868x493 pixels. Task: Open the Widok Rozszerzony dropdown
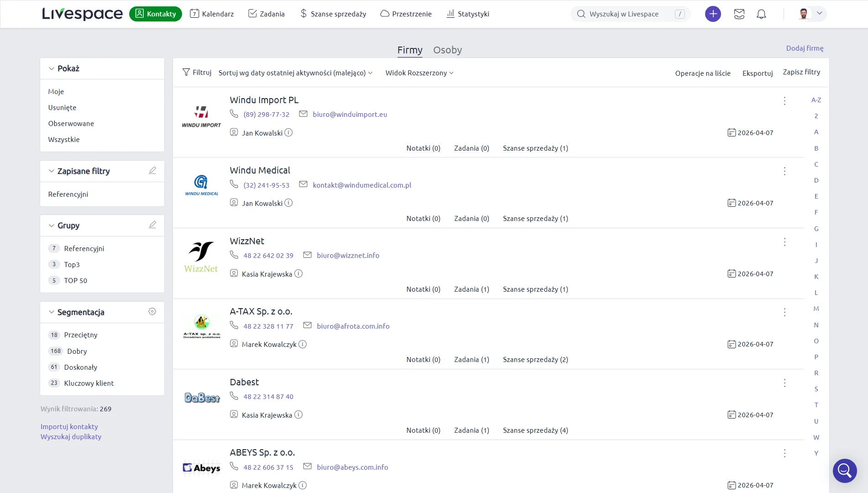(x=418, y=73)
